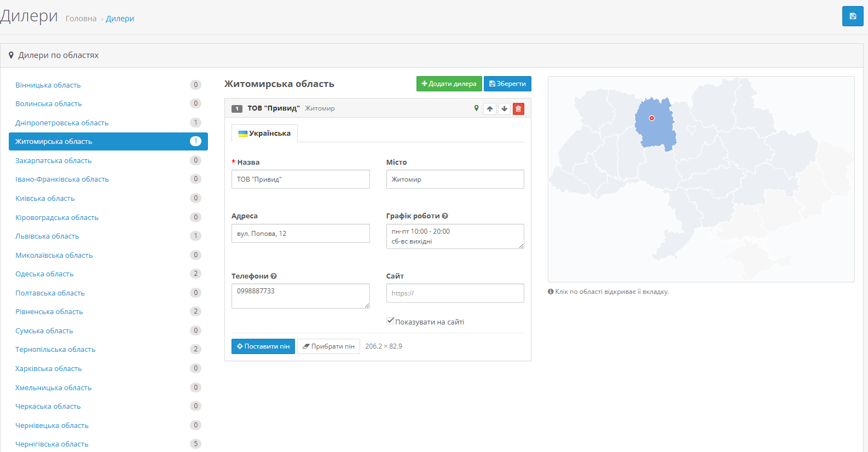Click the map pin icon in dealer header
868x452 pixels.
point(476,108)
